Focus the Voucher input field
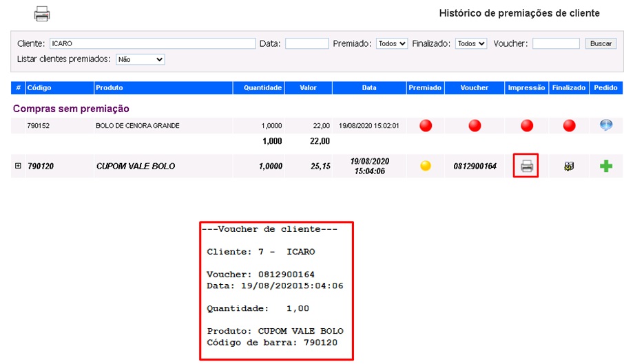624x364 pixels. (556, 43)
